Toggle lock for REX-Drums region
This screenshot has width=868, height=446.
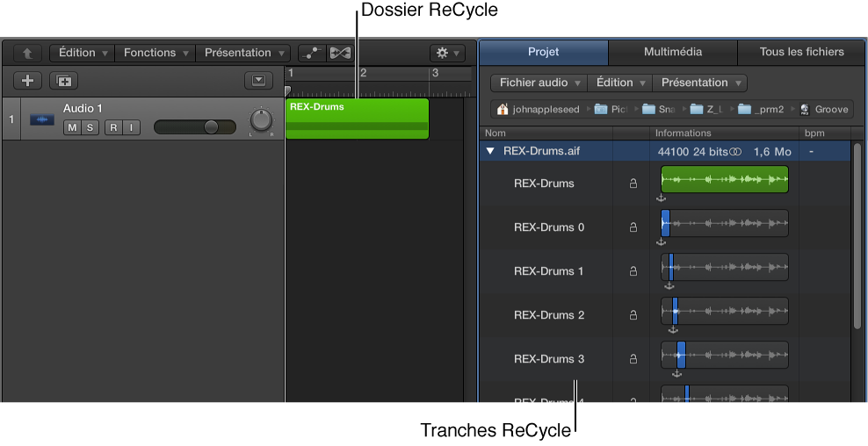(633, 183)
